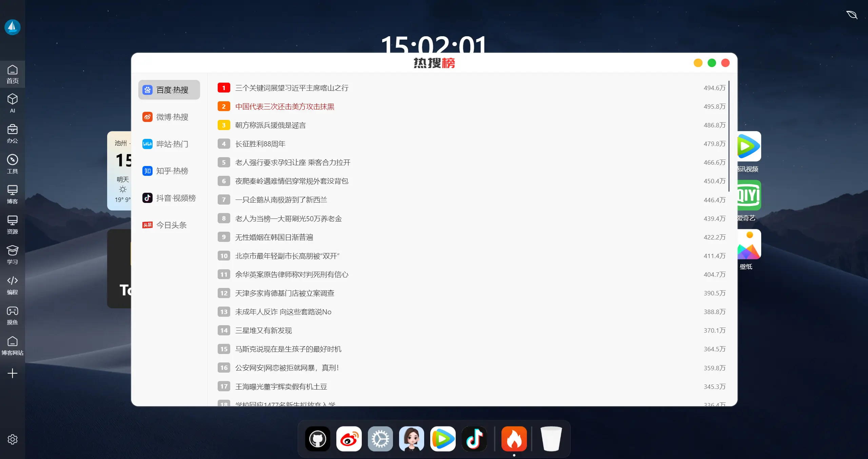Open 编程 category in sidebar
The height and width of the screenshot is (459, 868).
click(13, 285)
